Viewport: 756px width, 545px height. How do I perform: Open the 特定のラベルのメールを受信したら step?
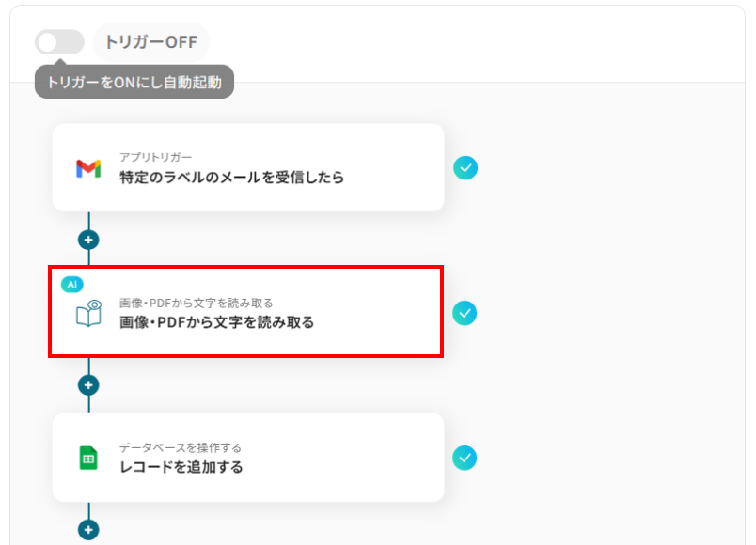[231, 178]
